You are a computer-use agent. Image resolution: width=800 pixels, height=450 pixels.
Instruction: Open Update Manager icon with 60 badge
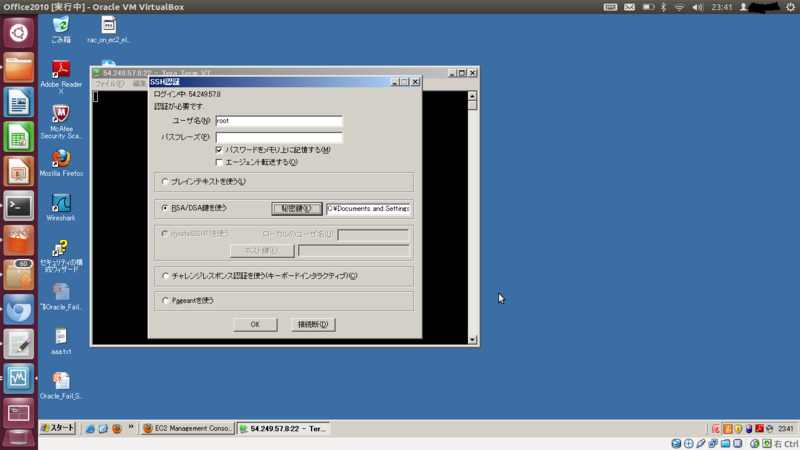point(18,274)
